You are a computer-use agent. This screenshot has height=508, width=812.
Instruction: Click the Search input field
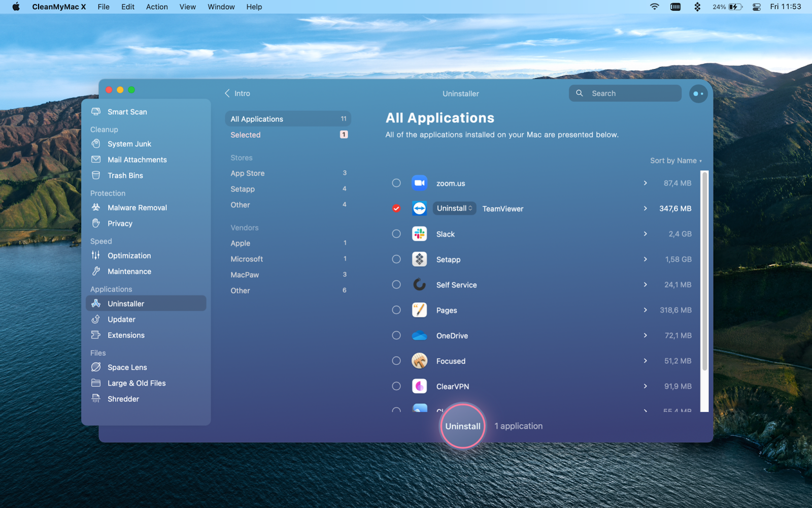625,93
